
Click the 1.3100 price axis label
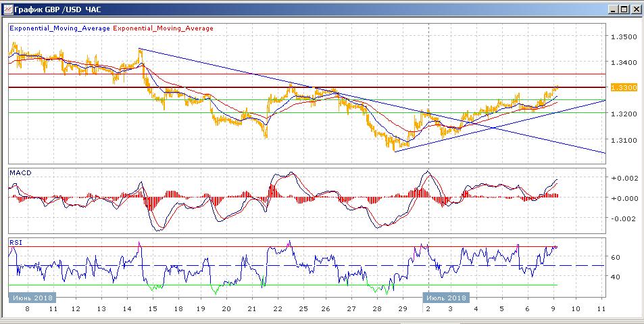click(x=622, y=141)
